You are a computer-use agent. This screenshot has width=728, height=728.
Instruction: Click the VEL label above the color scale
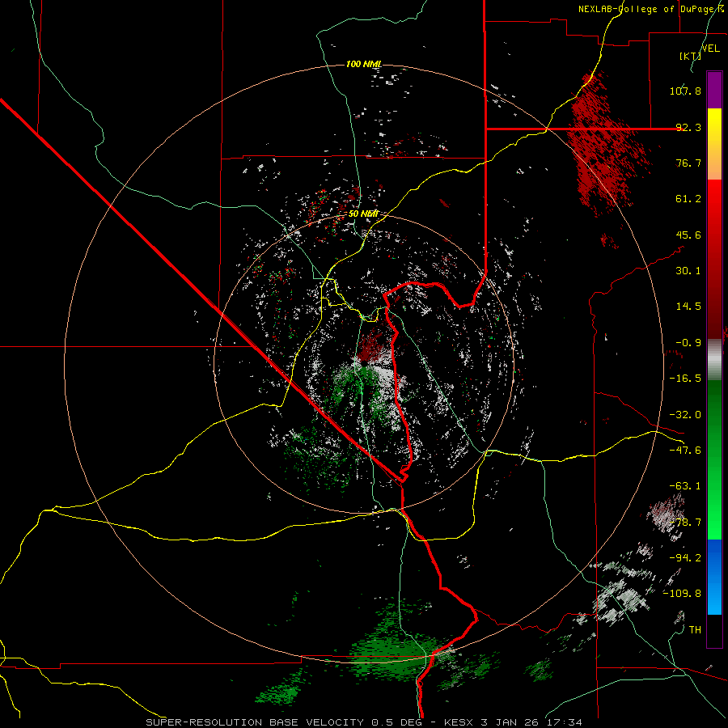coord(710,49)
